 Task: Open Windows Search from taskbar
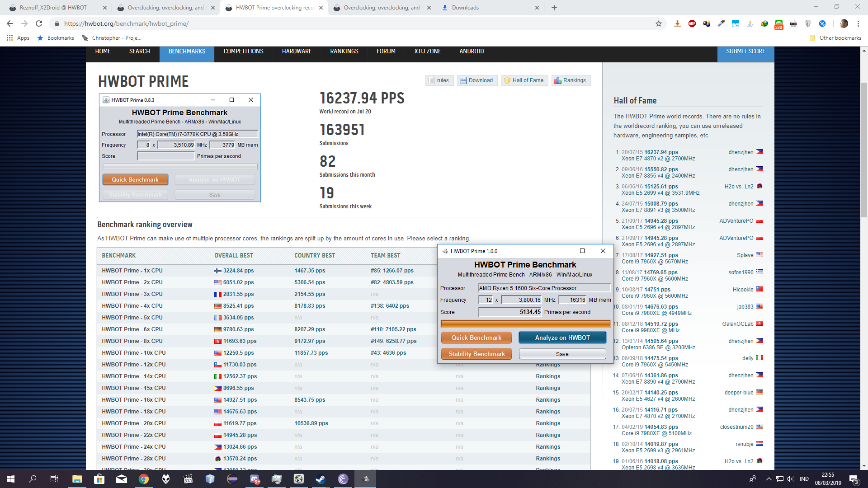click(33, 479)
